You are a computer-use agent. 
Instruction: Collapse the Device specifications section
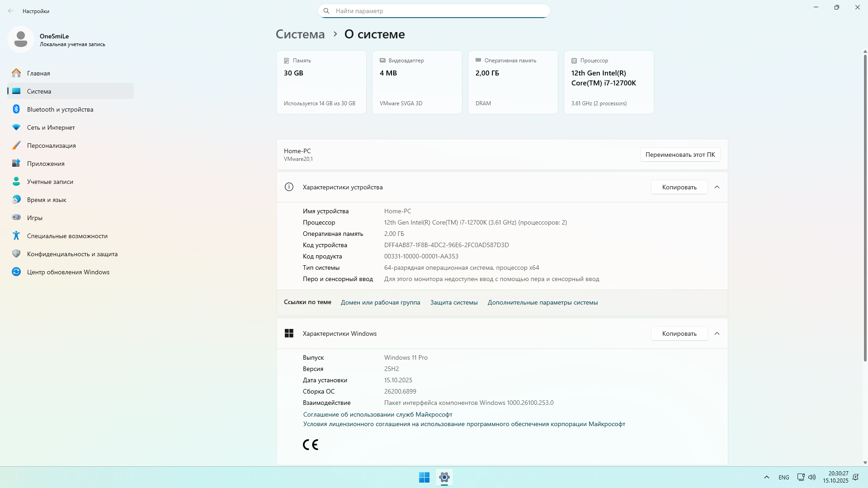[717, 187]
